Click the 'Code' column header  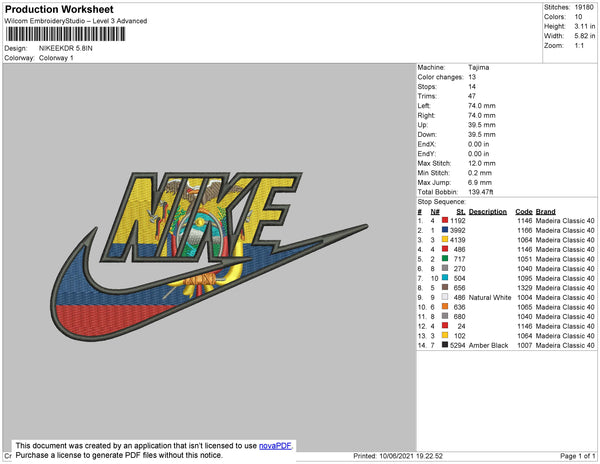coord(523,212)
